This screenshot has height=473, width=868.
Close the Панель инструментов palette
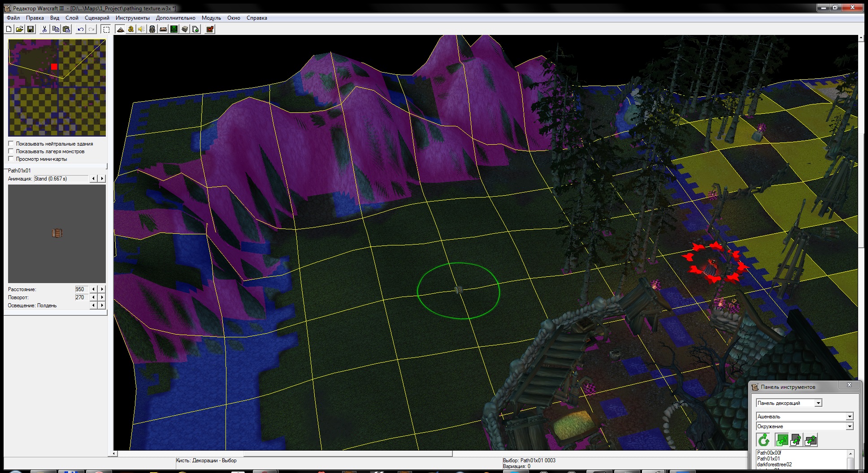click(849, 385)
